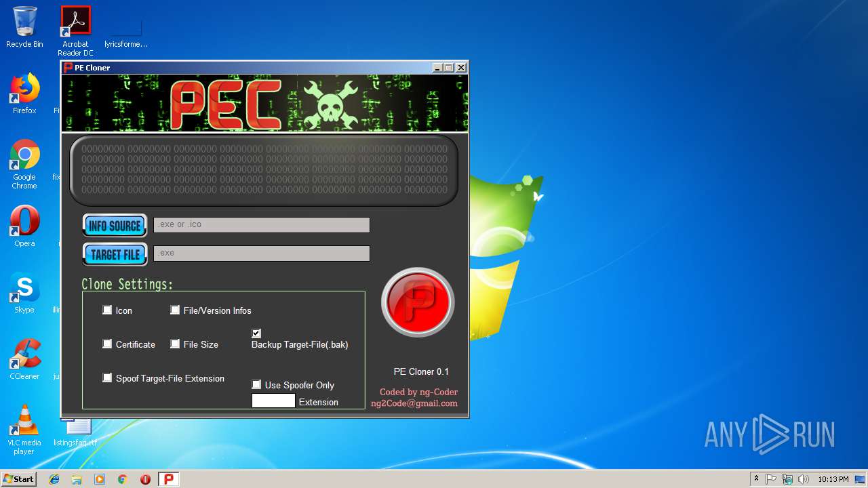Select the Opera desktop icon
Viewport: 868px width, 488px height.
click(24, 226)
